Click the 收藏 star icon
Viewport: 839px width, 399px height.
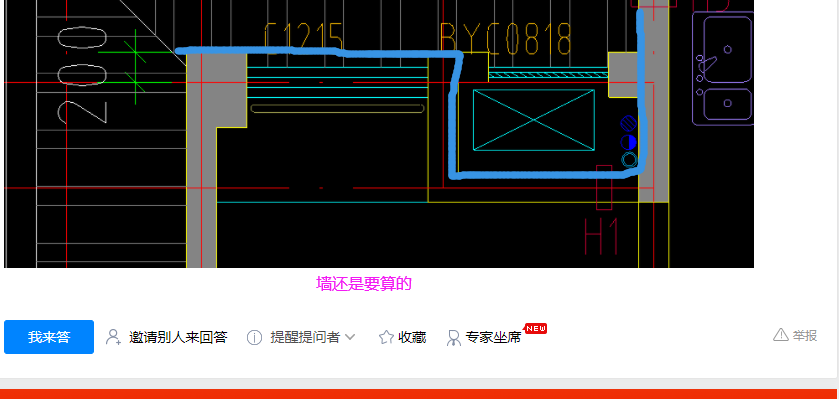click(x=386, y=337)
